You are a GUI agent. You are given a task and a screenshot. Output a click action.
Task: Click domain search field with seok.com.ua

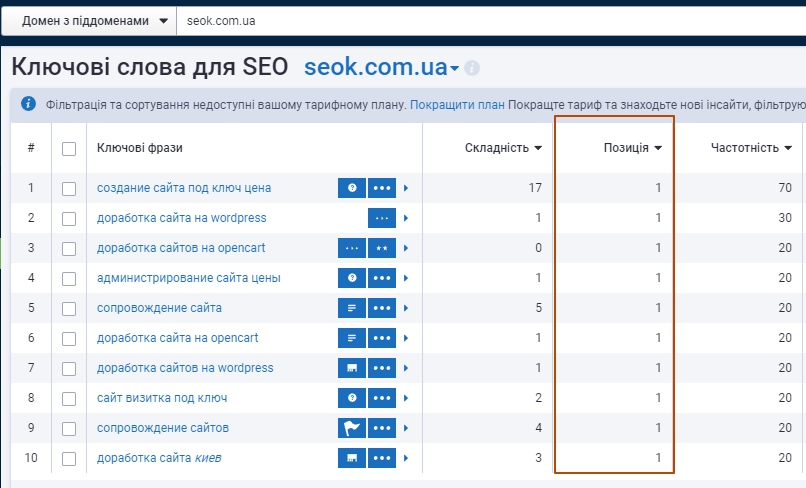(491, 21)
